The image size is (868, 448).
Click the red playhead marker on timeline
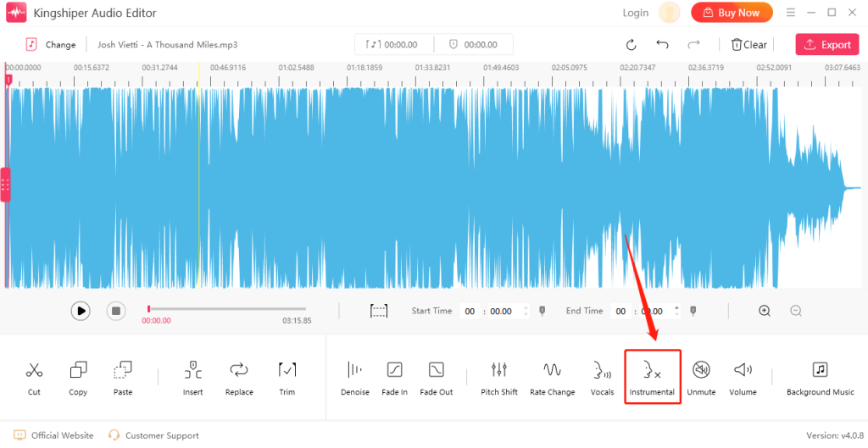[8, 80]
